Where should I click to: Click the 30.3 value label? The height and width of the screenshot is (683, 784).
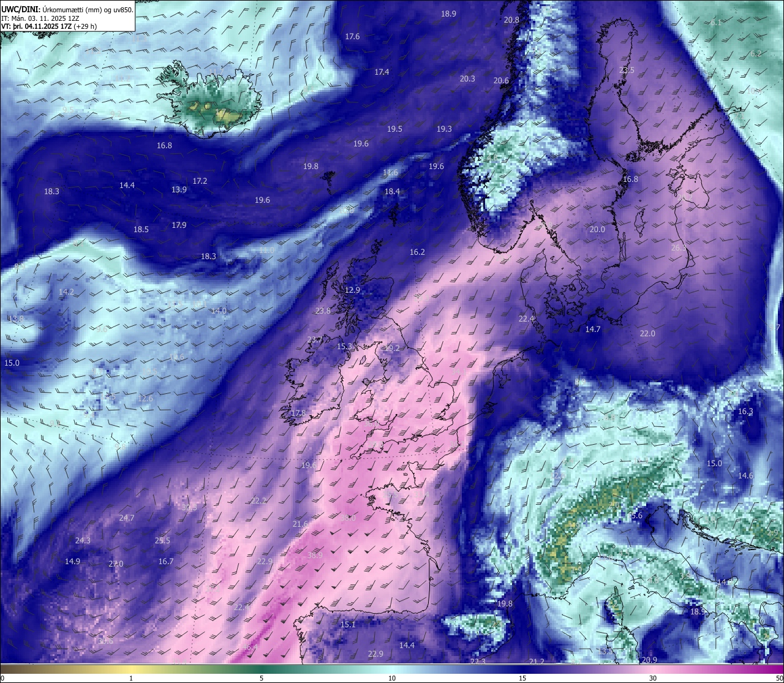[189, 507]
